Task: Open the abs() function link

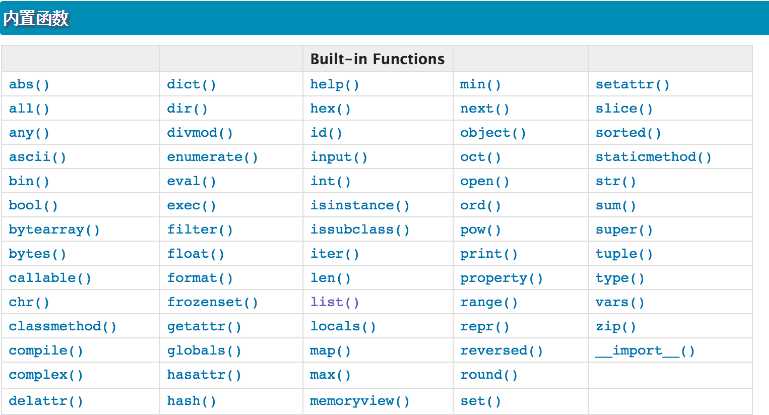Action: pyautogui.click(x=29, y=84)
